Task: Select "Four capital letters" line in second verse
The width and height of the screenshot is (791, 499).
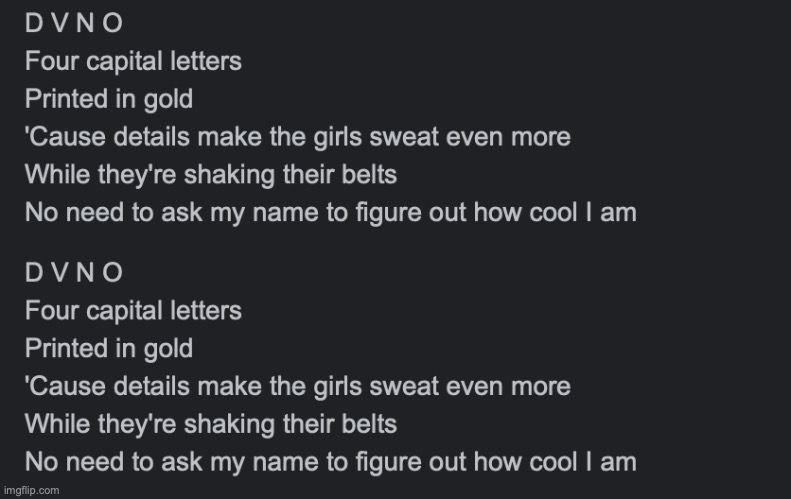Action: 133,311
